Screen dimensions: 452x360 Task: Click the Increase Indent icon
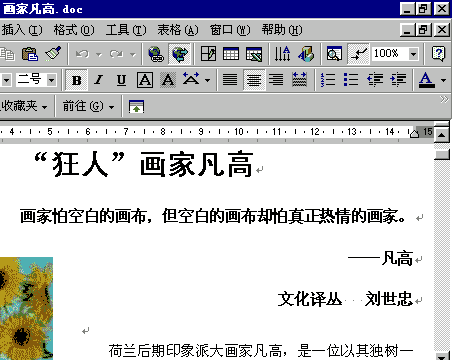398,80
